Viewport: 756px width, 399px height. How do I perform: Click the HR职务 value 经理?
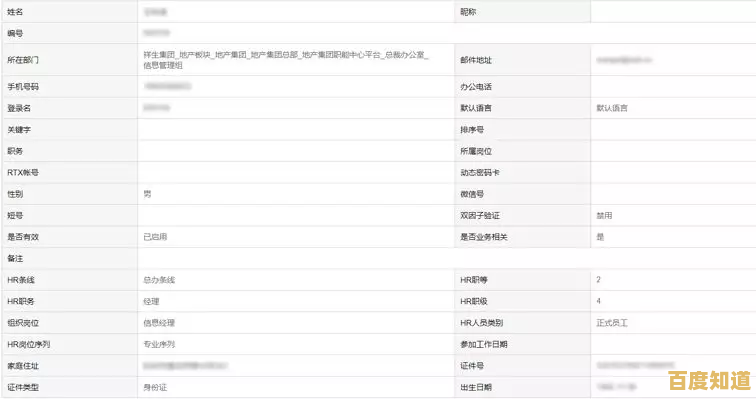coord(151,301)
